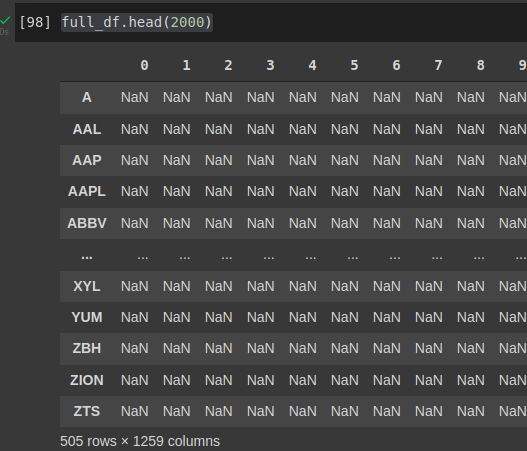Click the green checkmark execution status icon

coord(5,21)
